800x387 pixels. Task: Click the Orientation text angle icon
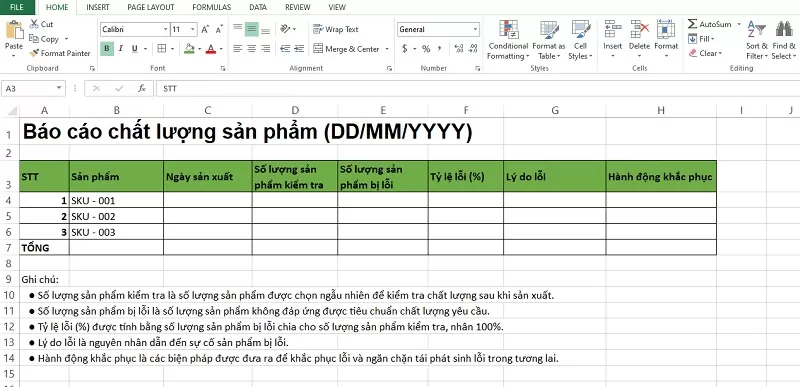click(286, 29)
